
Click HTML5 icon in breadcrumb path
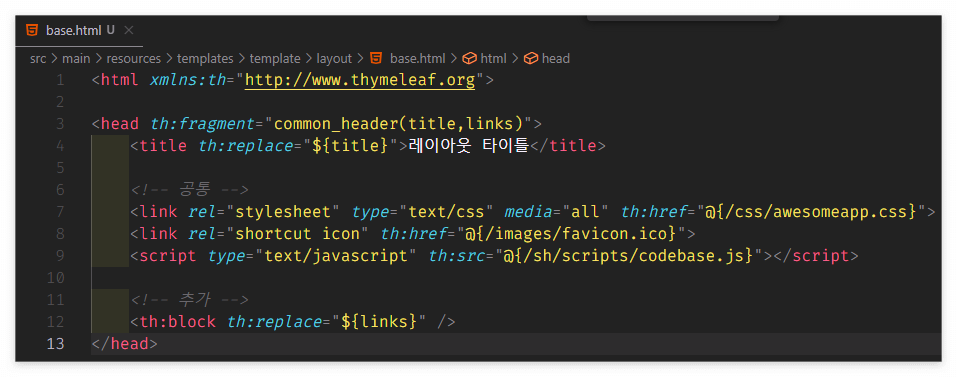pyautogui.click(x=376, y=59)
